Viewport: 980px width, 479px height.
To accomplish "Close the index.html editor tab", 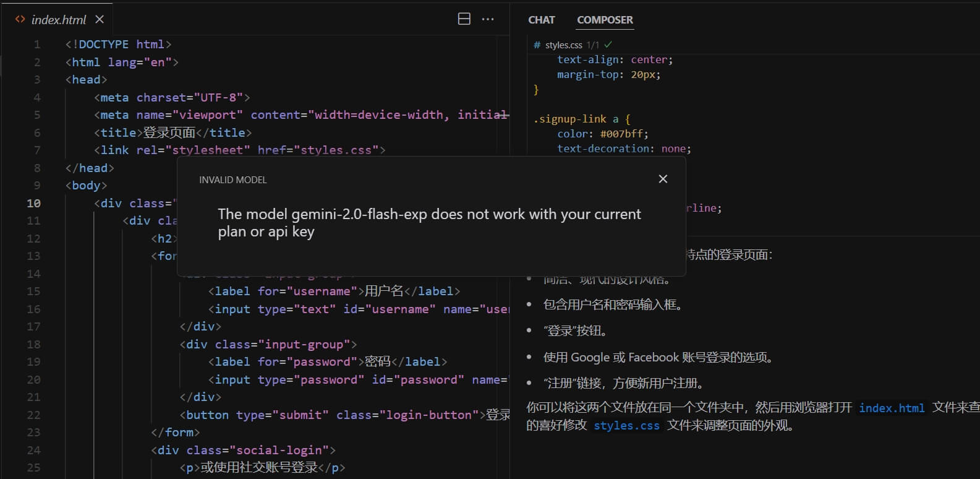I will [x=100, y=20].
